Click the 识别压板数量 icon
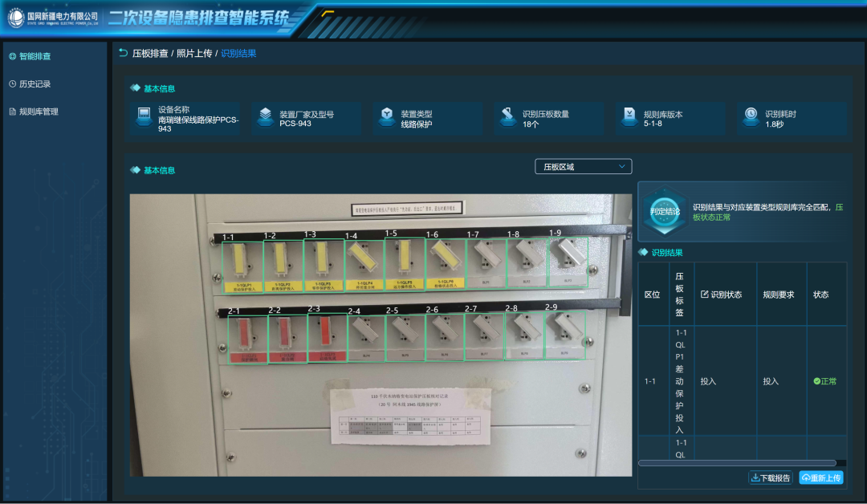The image size is (867, 504). [507, 116]
